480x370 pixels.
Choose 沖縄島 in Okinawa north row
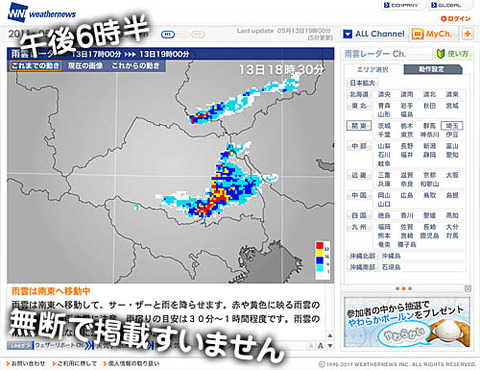point(391,256)
